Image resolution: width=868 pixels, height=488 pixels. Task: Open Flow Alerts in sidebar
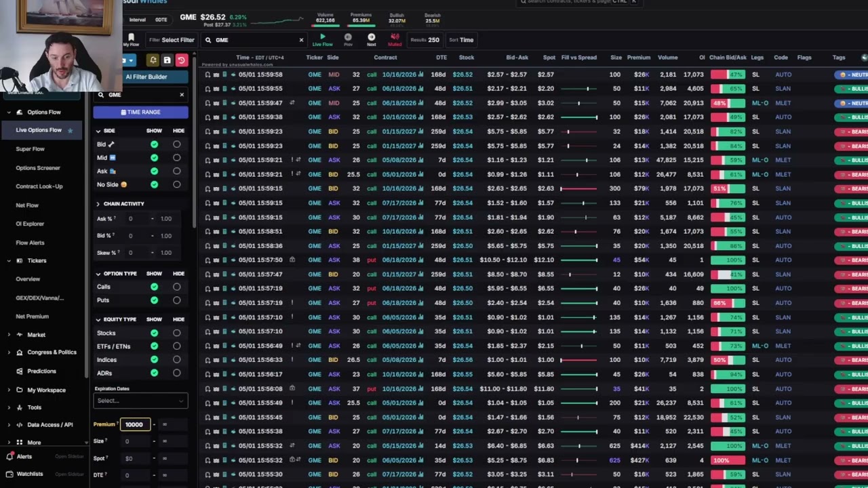click(x=30, y=243)
